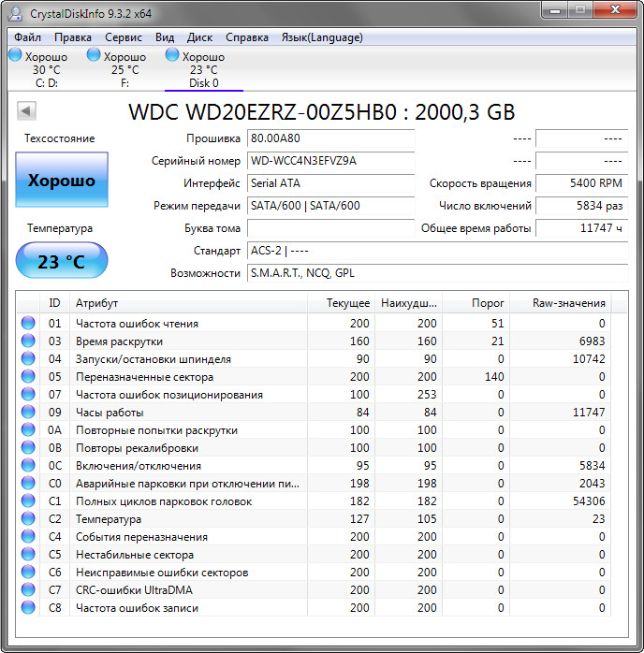Select row Частота ошибок чтения

[314, 323]
